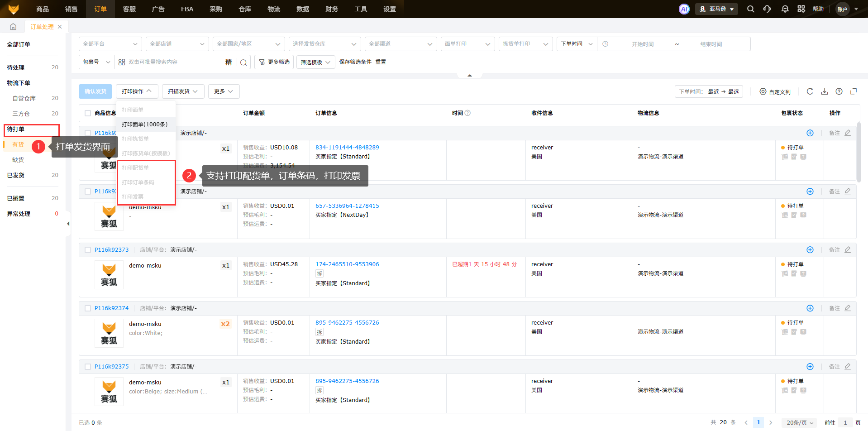The height and width of the screenshot is (431, 868).
Task: Open the 20条/页 page size selector
Action: coord(799,422)
